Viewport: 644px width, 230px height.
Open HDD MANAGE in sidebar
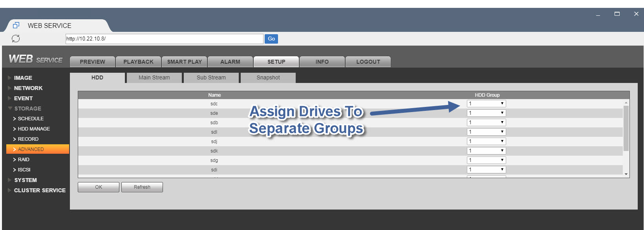point(34,129)
